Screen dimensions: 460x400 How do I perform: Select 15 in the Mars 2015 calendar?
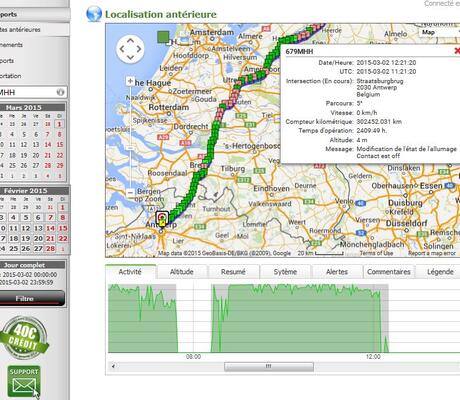(x=59, y=145)
